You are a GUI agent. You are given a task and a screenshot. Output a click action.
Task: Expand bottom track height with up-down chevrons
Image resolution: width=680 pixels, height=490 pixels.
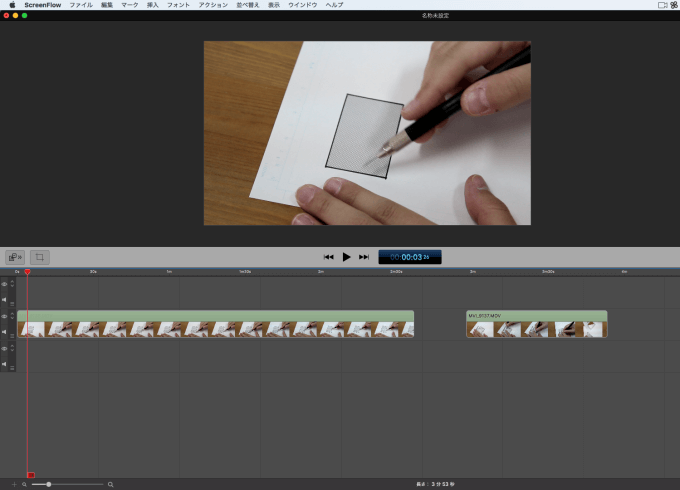pyautogui.click(x=12, y=348)
